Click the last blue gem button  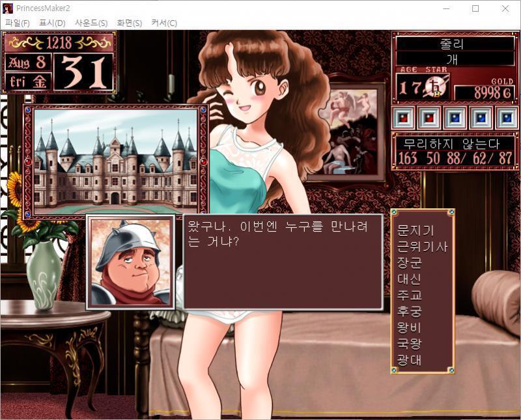click(x=507, y=118)
